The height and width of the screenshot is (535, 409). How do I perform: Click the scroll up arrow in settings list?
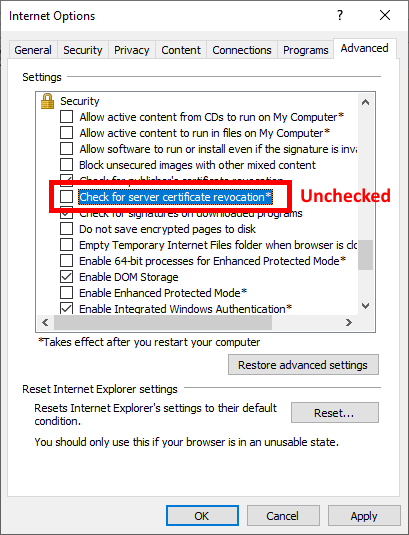(365, 102)
